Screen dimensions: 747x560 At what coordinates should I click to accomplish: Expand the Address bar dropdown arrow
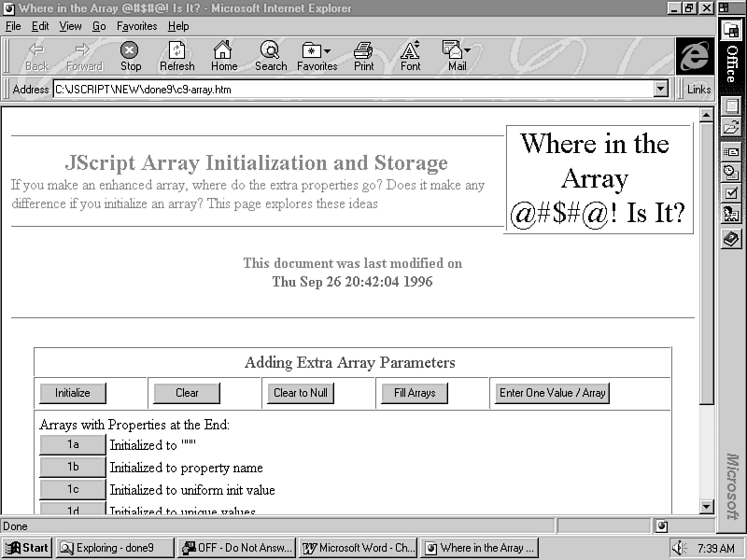point(661,90)
